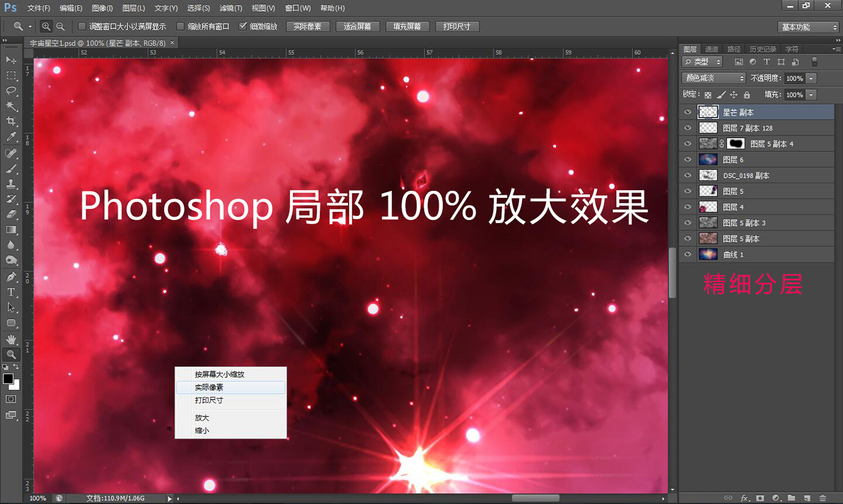Create new adjustment layer icon
The height and width of the screenshot is (504, 843).
(776, 498)
